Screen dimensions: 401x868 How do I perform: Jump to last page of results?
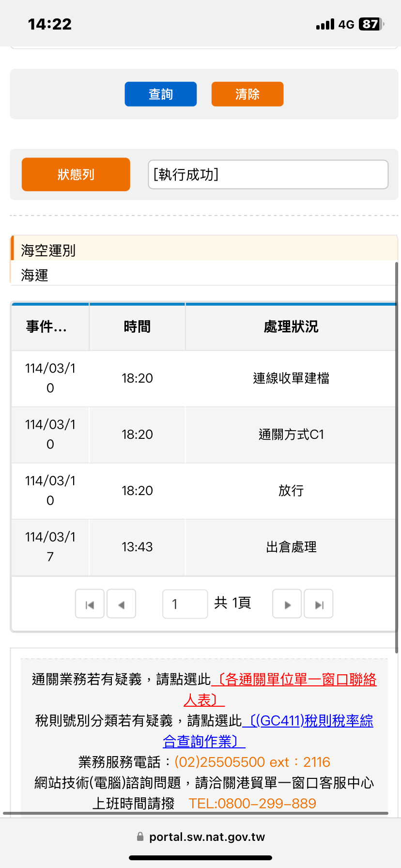click(319, 604)
